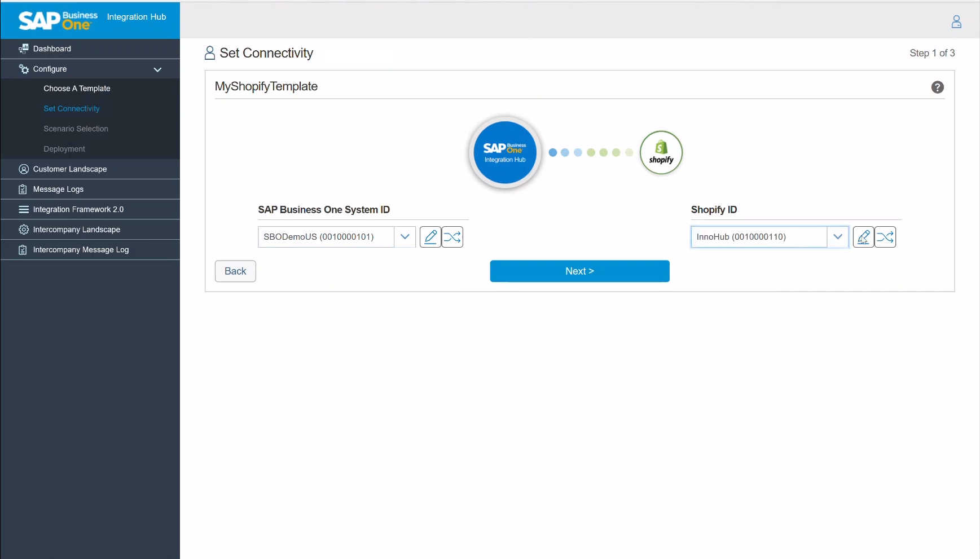
Task: Edit the Shopify ID entry
Action: tap(863, 237)
